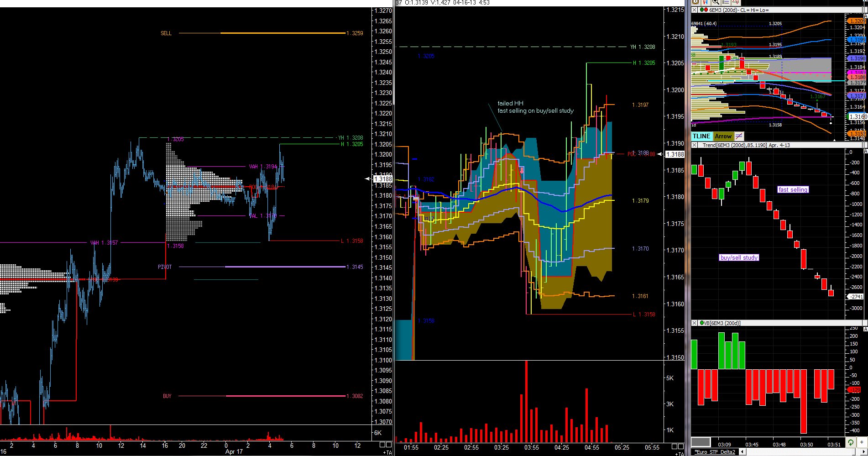Image resolution: width=868 pixels, height=456 pixels.
Task: Click the L 1.3158 label on middle chart
Action: pyautogui.click(x=644, y=314)
